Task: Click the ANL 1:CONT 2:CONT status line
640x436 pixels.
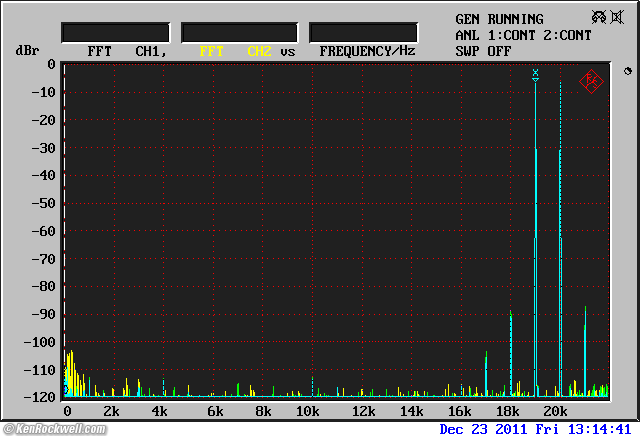Action: click(523, 35)
